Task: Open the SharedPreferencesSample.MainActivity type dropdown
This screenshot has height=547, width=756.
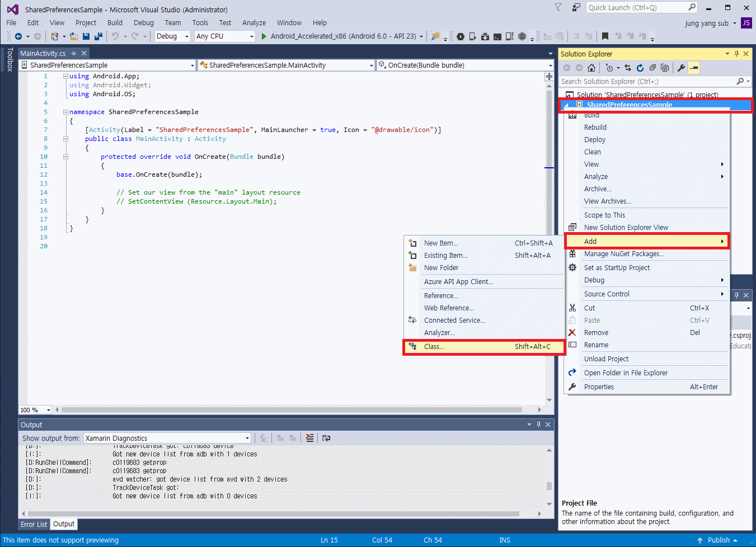Action: 286,65
